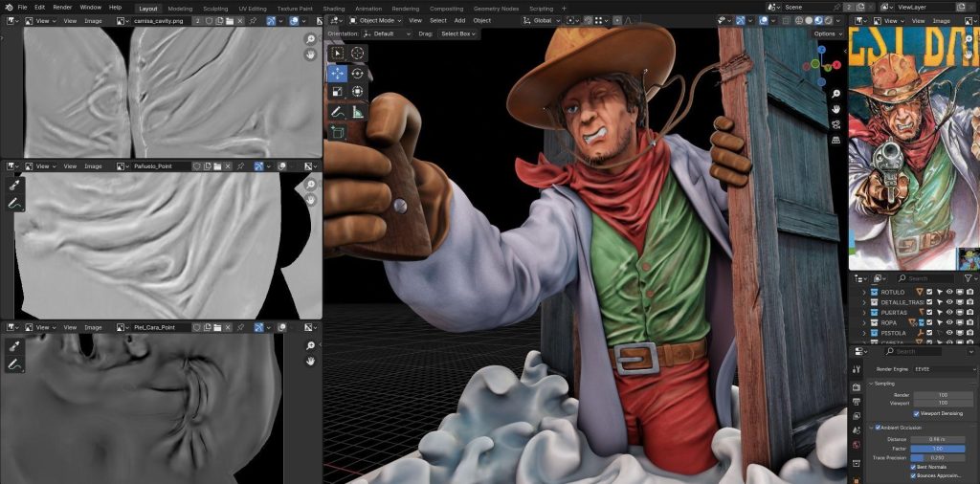Toggle the Ambient Occlusion checkbox
980x484 pixels.
tap(878, 428)
